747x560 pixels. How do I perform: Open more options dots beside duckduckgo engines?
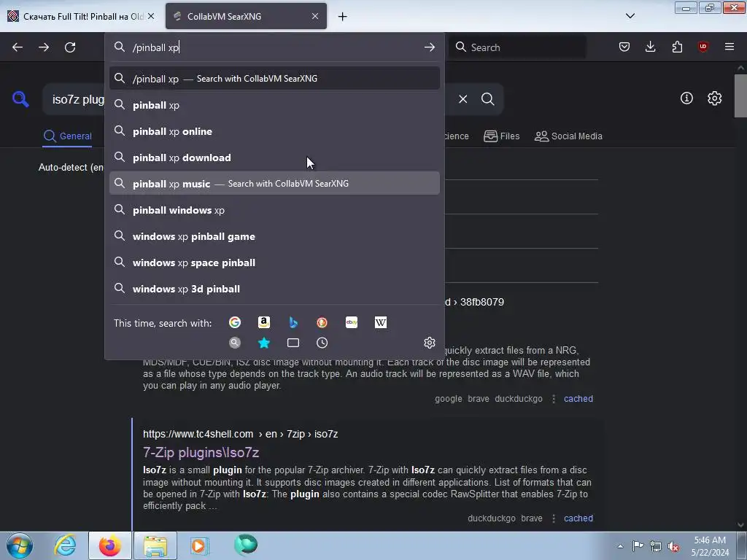coord(554,399)
